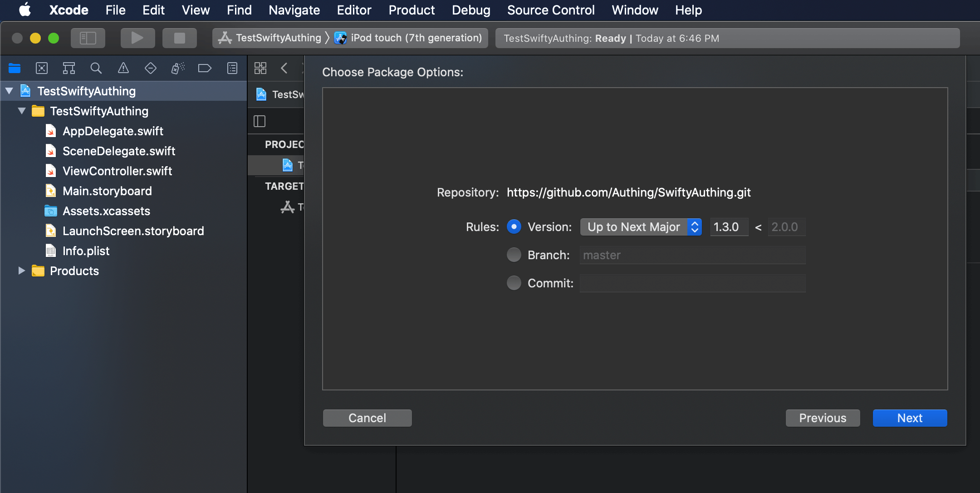Open the Project navigator folder icon

tap(15, 69)
